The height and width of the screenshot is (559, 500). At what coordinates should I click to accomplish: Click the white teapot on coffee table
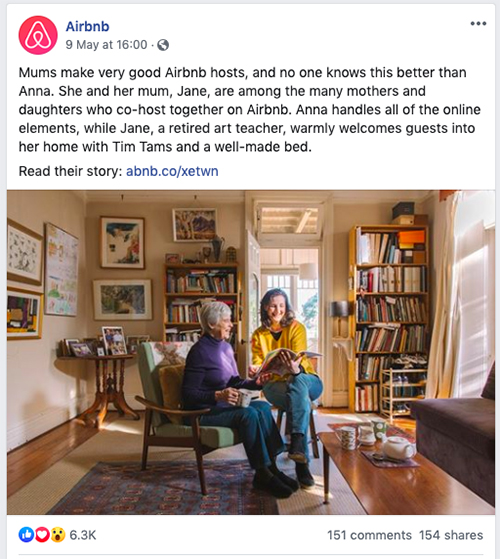tap(398, 447)
